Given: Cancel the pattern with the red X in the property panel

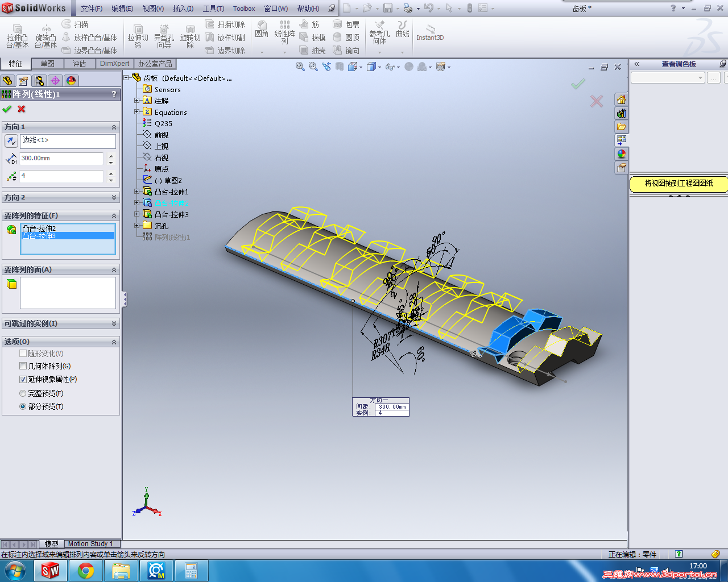Looking at the screenshot, I should 22,109.
